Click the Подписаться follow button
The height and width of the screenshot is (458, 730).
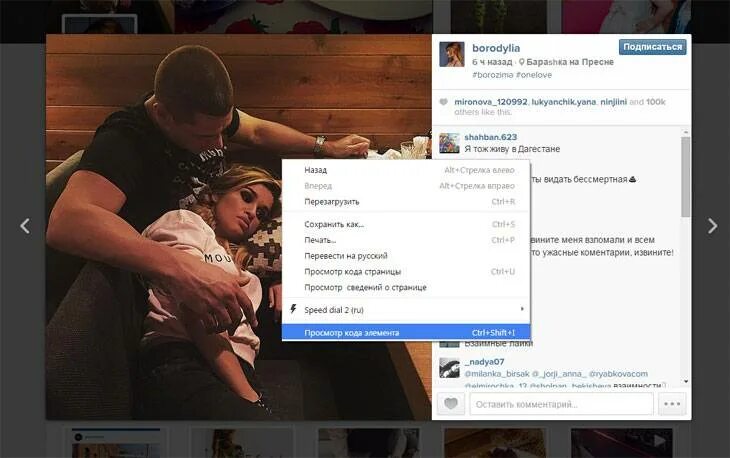[652, 47]
